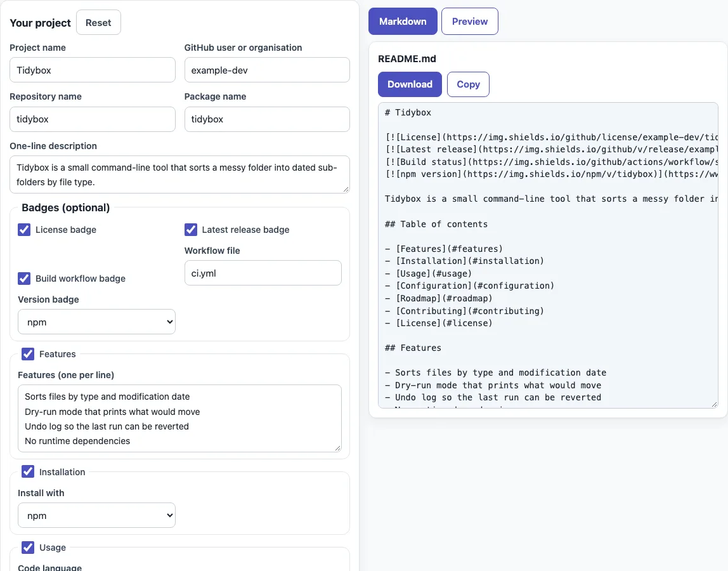Screen dimensions: 728x571
Task: Copy the generated README markdown
Action: 468,84
